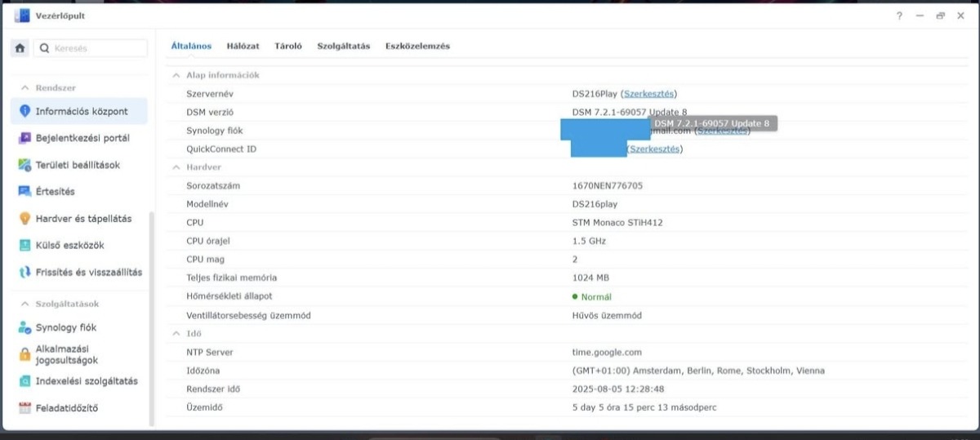This screenshot has width=980, height=440.
Task: Click the home icon beside search
Action: [20, 48]
